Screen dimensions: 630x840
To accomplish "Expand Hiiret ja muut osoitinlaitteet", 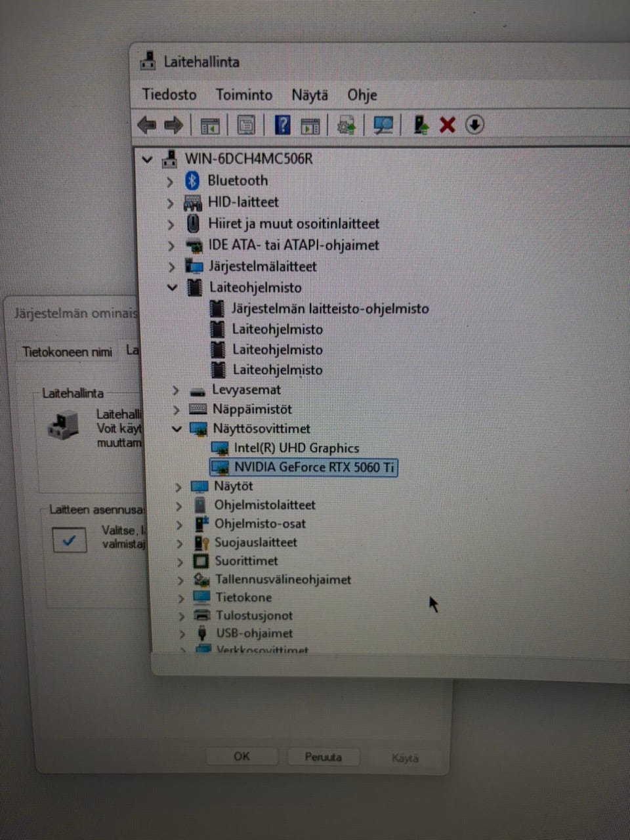I will click(171, 224).
